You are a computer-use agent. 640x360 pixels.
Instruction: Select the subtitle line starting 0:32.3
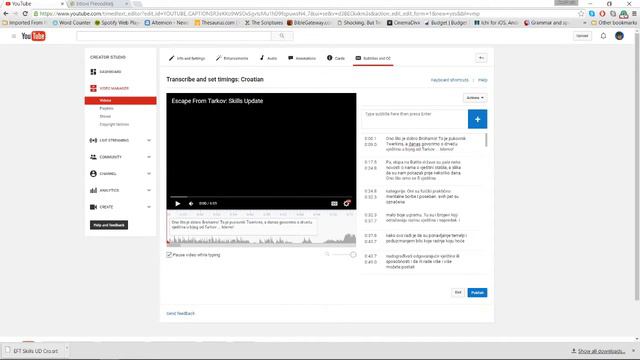click(424, 218)
